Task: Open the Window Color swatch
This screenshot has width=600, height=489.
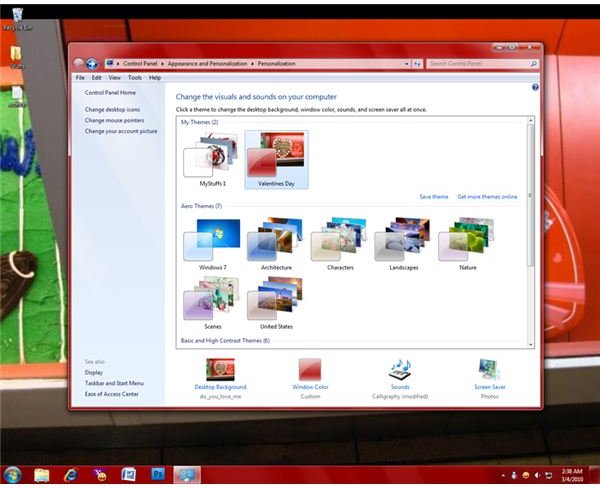Action: click(310, 369)
